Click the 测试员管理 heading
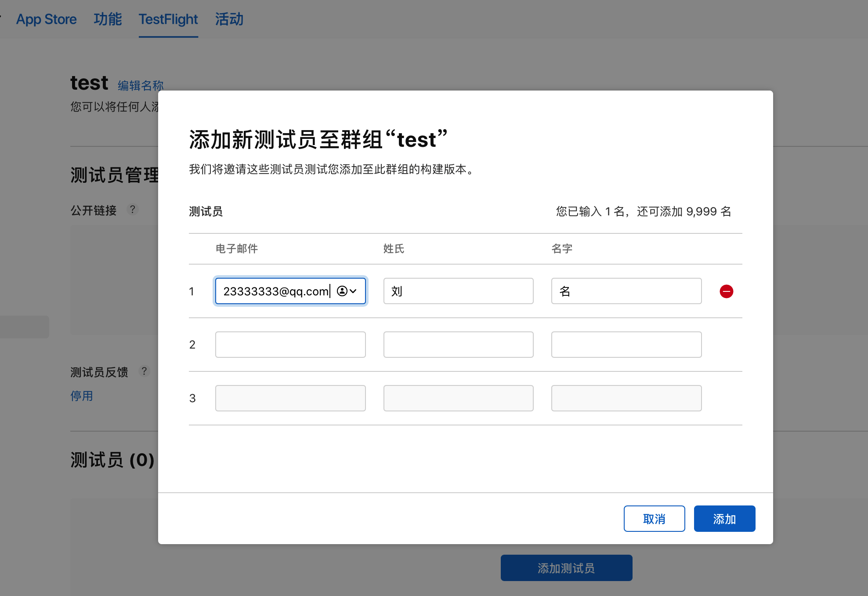 pos(114,175)
